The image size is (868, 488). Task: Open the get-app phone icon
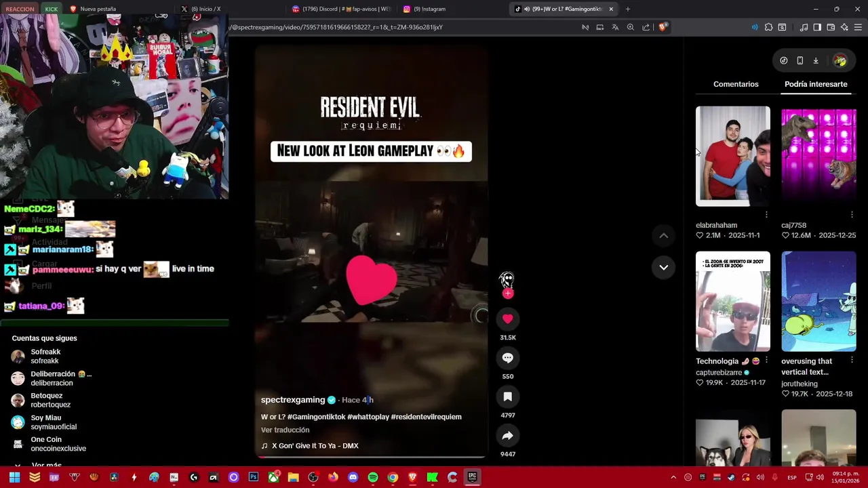pyautogui.click(x=800, y=60)
